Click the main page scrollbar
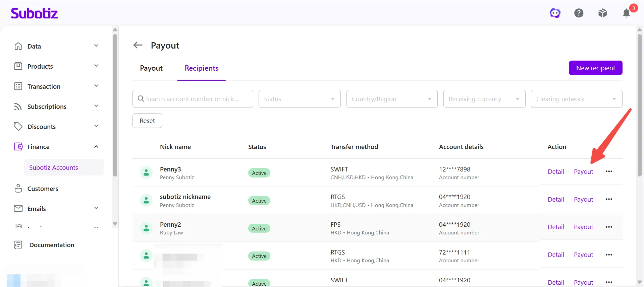The image size is (644, 287). 640,105
